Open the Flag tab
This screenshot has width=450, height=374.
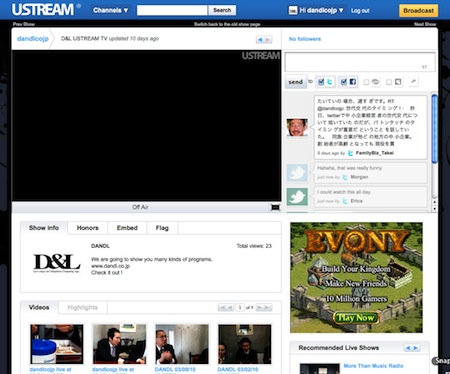pos(162,228)
